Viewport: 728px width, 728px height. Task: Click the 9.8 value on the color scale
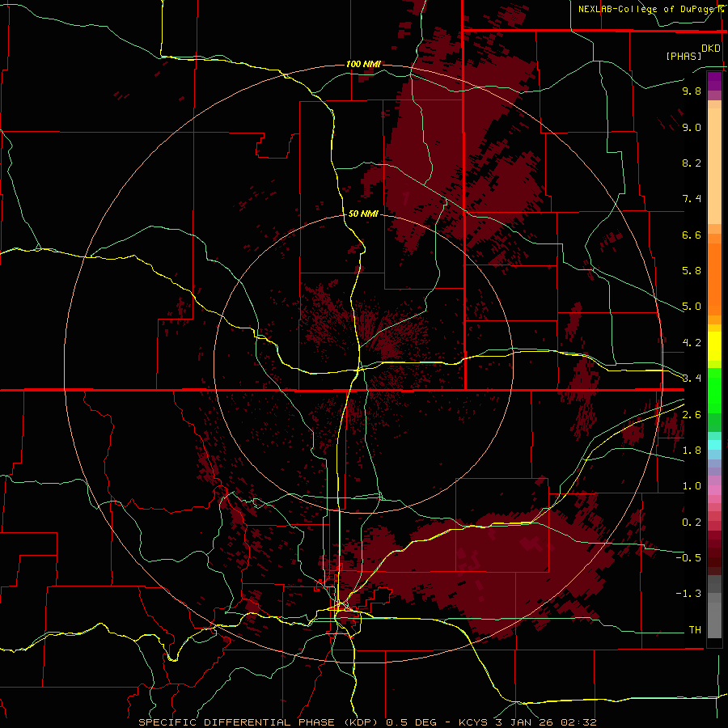[x=692, y=91]
